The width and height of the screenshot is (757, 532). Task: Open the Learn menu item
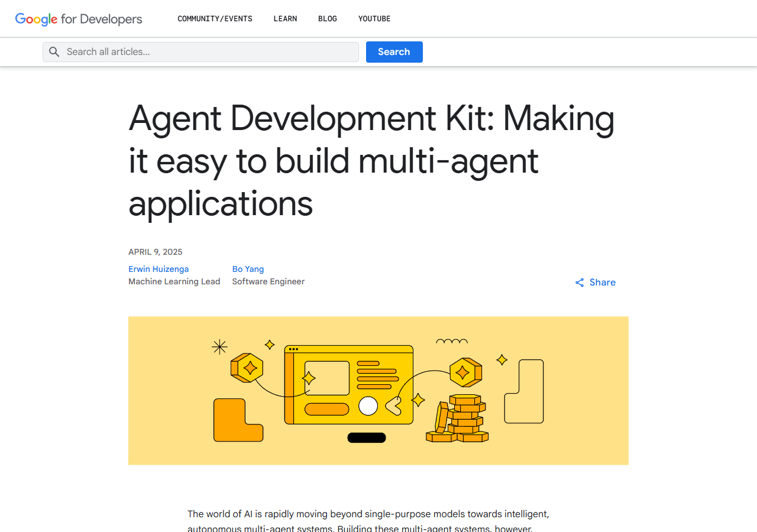click(x=285, y=19)
